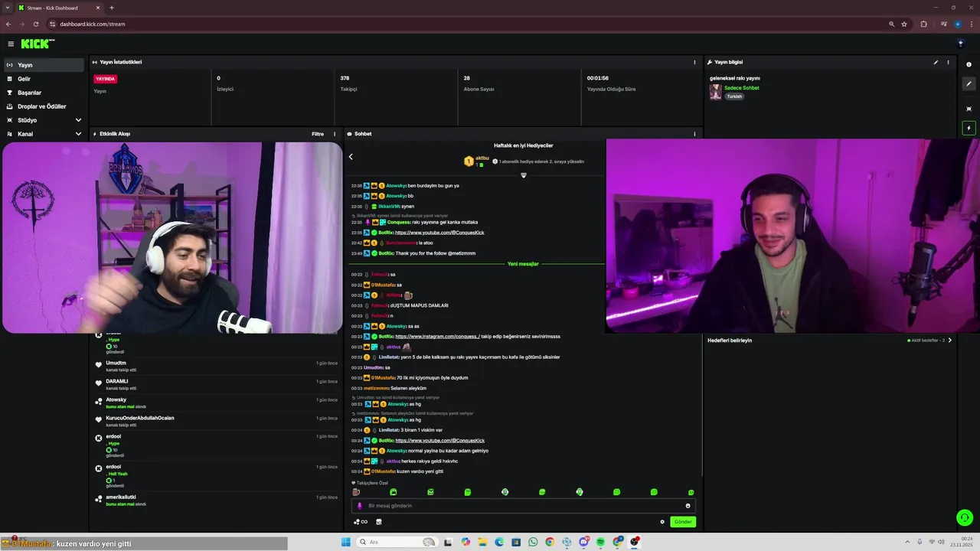980x551 pixels.
Task: Click the Turkish language tag
Action: tap(734, 96)
